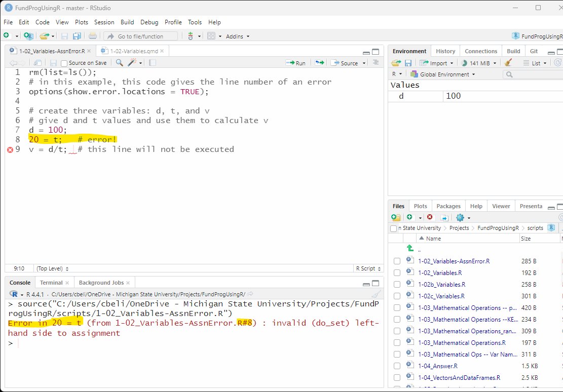
Task: Open the (Top Level) scope navigator
Action: pyautogui.click(x=52, y=268)
